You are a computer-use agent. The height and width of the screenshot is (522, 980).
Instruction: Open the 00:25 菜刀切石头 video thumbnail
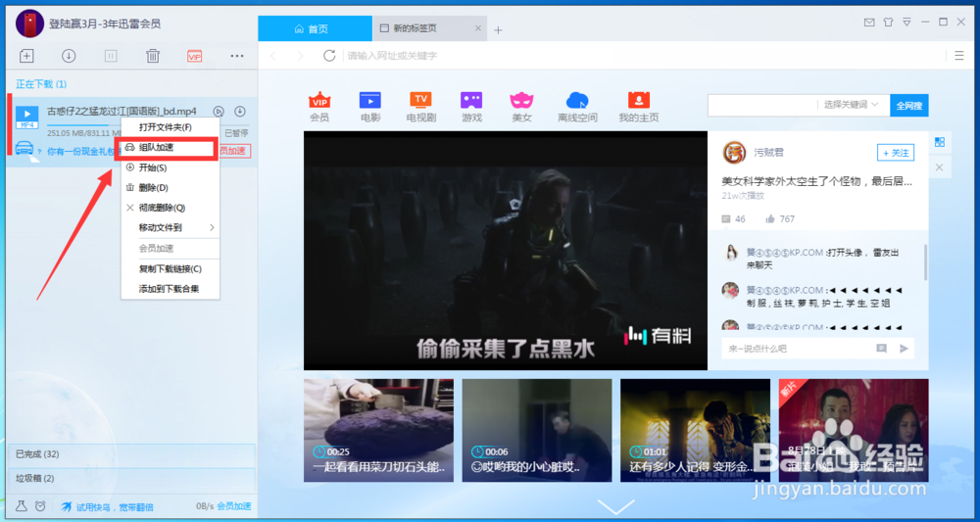click(378, 430)
